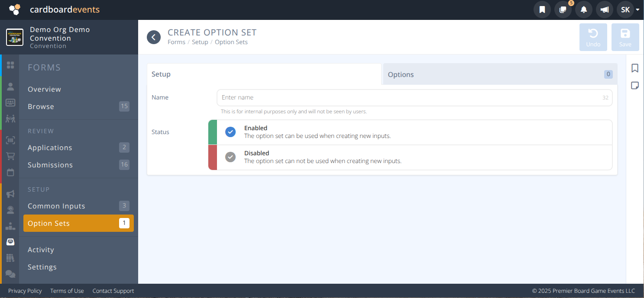
Task: Open the dashboard grid icon in sidebar
Action: [x=10, y=65]
